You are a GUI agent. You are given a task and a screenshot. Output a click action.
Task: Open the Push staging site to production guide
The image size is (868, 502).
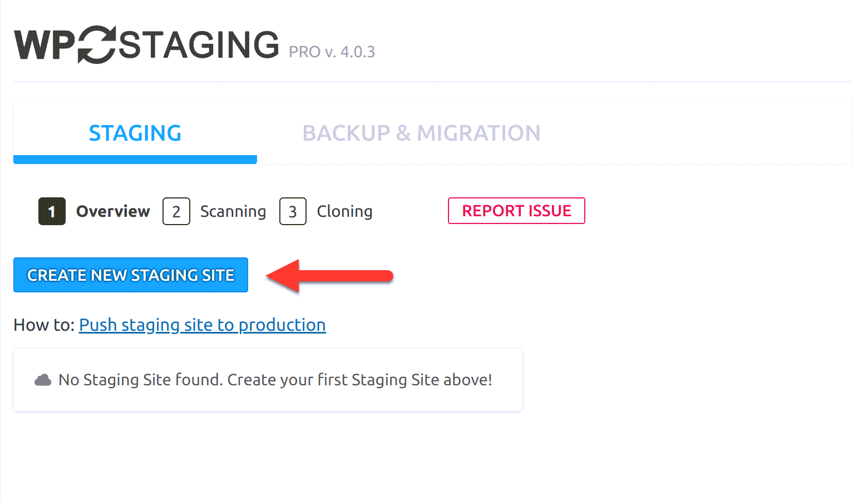(x=202, y=325)
